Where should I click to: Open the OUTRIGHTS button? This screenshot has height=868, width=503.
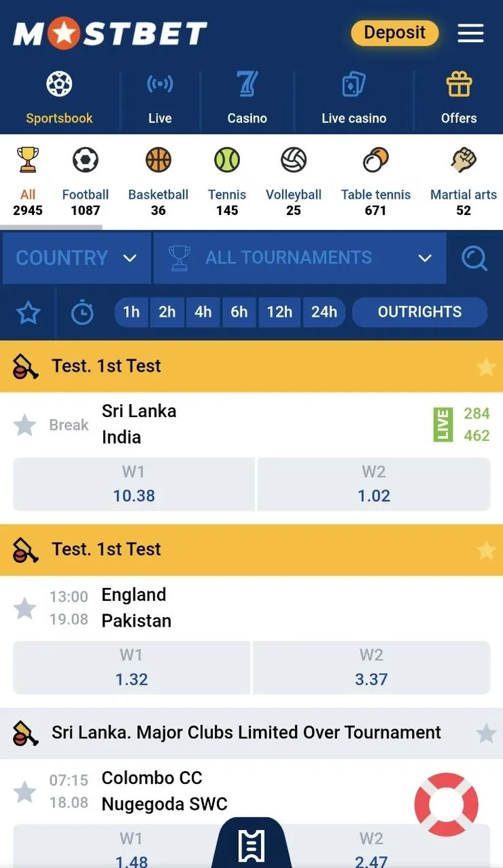[420, 312]
